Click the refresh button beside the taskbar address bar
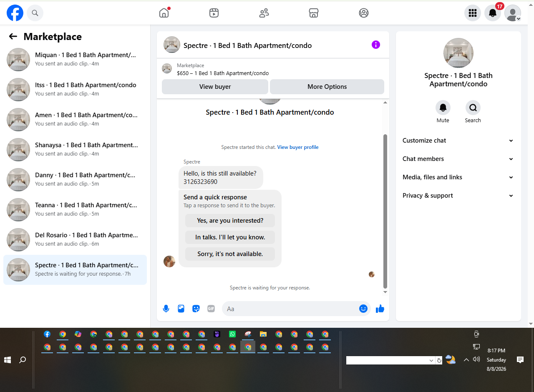This screenshot has width=534, height=392. pos(439,360)
